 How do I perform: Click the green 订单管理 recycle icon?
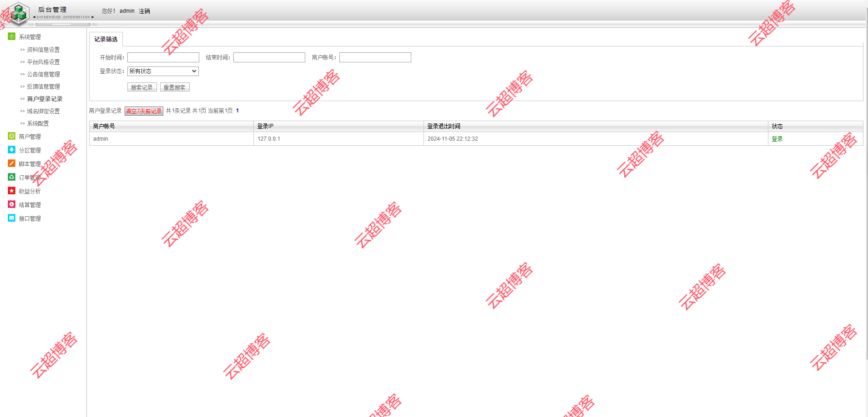pyautogui.click(x=12, y=177)
